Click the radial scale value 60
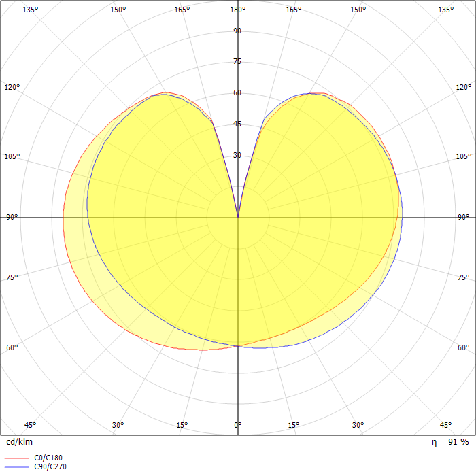Screen dimensions: 476x476 click(237, 92)
